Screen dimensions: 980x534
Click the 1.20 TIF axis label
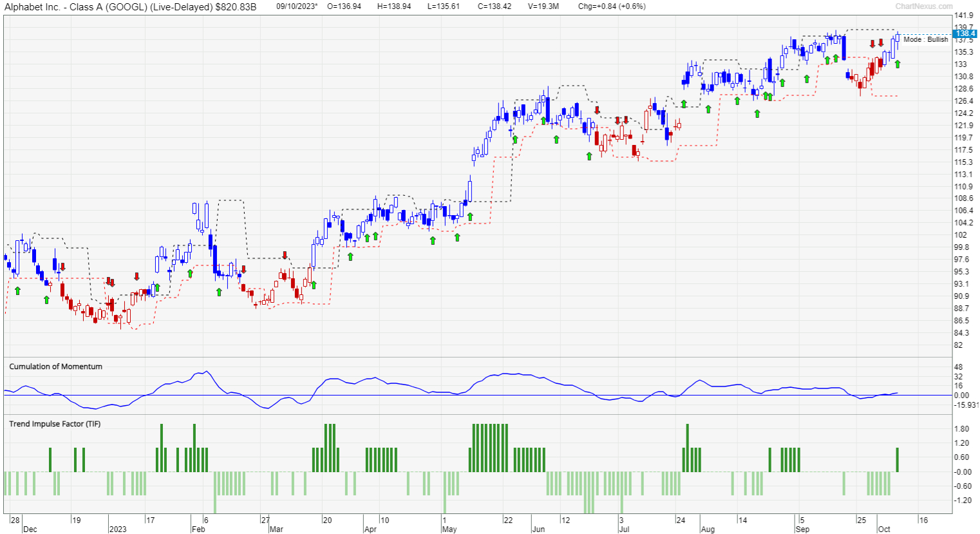[x=962, y=443]
